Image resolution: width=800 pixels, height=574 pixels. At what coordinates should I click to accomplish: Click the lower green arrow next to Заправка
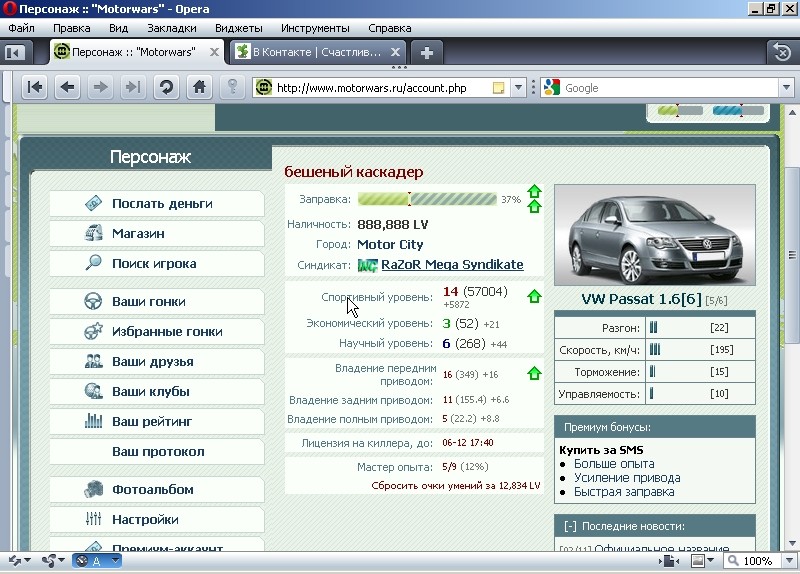click(x=534, y=206)
